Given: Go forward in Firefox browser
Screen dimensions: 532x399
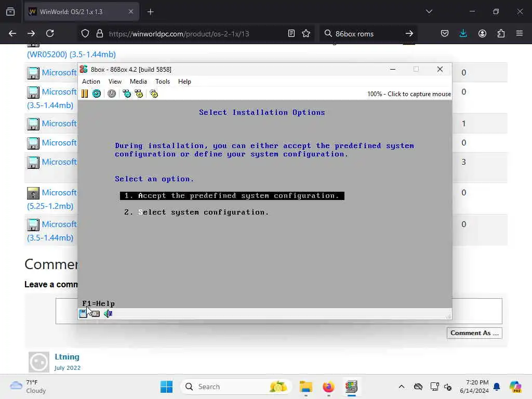Looking at the screenshot, I should pyautogui.click(x=31, y=34).
